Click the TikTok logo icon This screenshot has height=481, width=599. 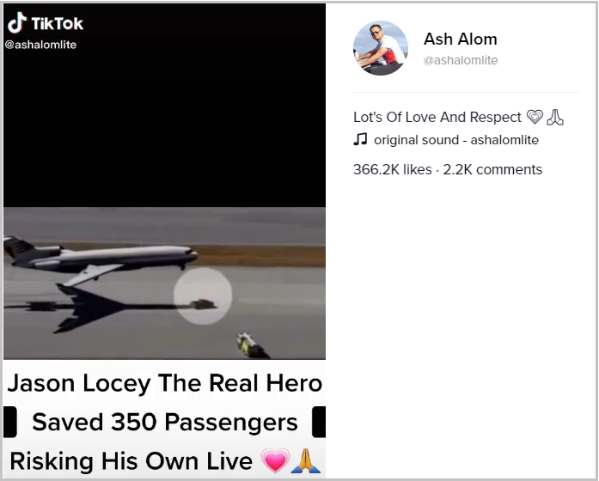[17, 23]
